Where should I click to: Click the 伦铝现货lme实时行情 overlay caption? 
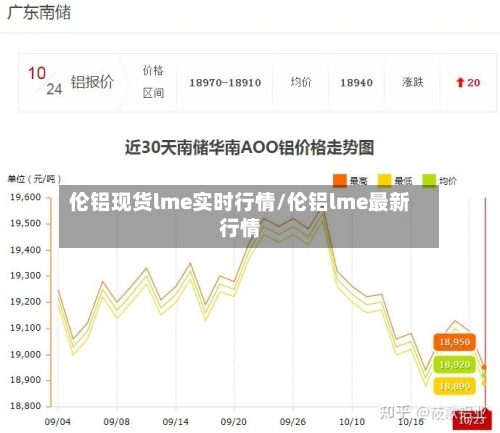[x=239, y=215]
